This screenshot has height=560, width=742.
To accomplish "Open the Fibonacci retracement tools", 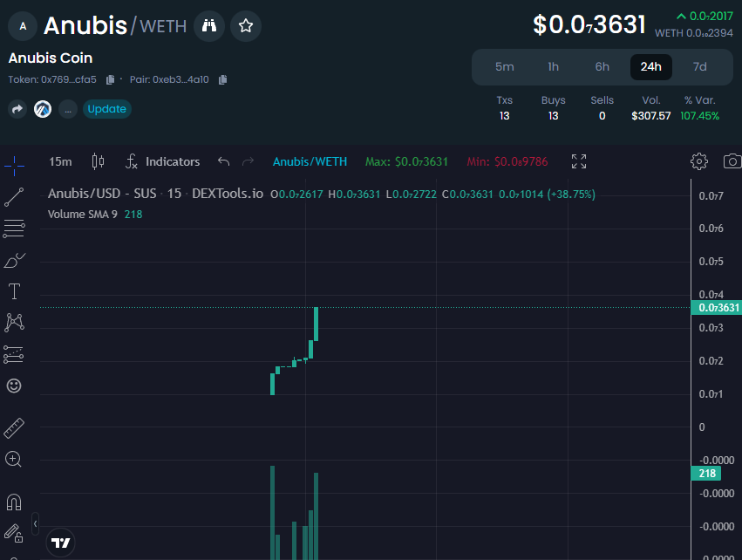I will 14,229.
